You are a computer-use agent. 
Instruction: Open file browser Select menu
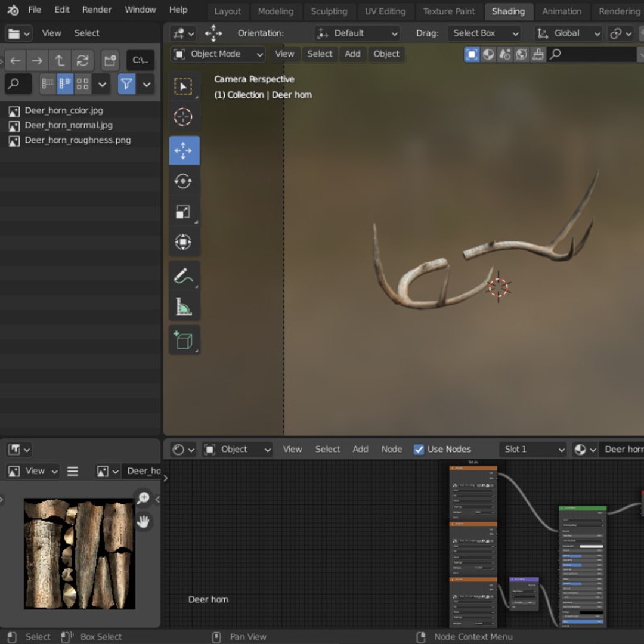(86, 33)
